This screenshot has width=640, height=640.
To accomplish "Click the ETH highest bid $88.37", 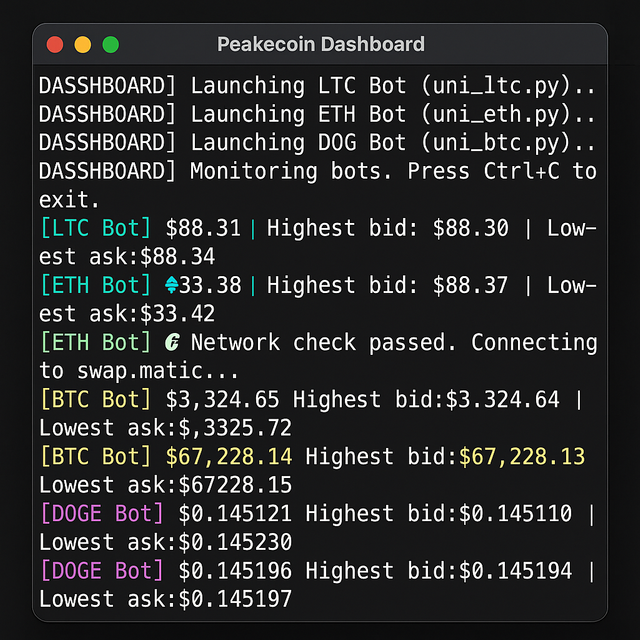I will pos(471,285).
